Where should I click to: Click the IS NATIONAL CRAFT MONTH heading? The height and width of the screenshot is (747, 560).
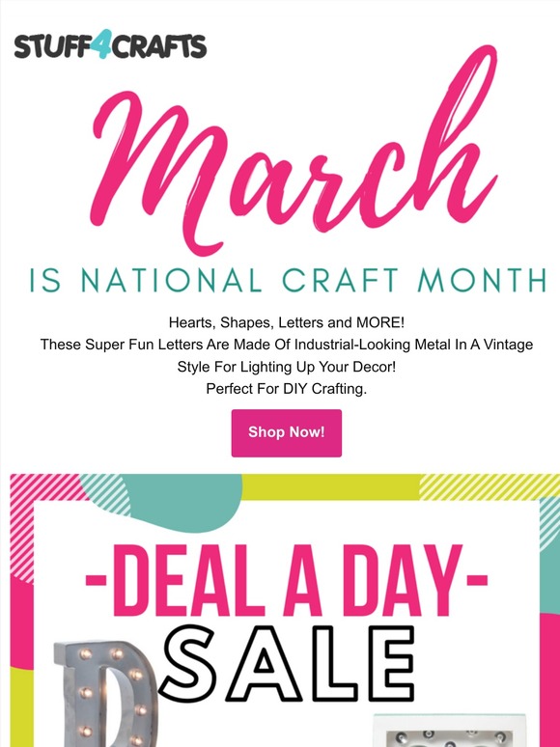click(288, 280)
